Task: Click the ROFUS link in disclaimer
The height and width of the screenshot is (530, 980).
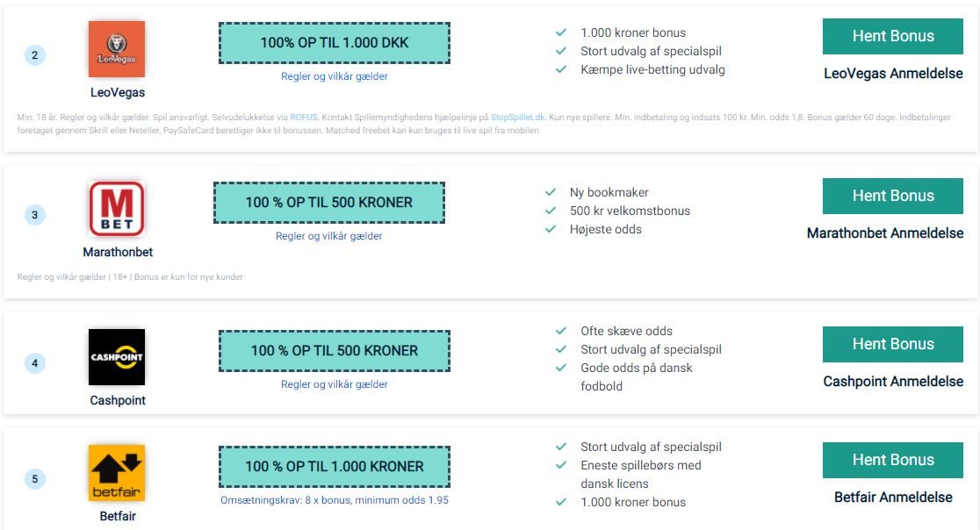Action: [304, 118]
